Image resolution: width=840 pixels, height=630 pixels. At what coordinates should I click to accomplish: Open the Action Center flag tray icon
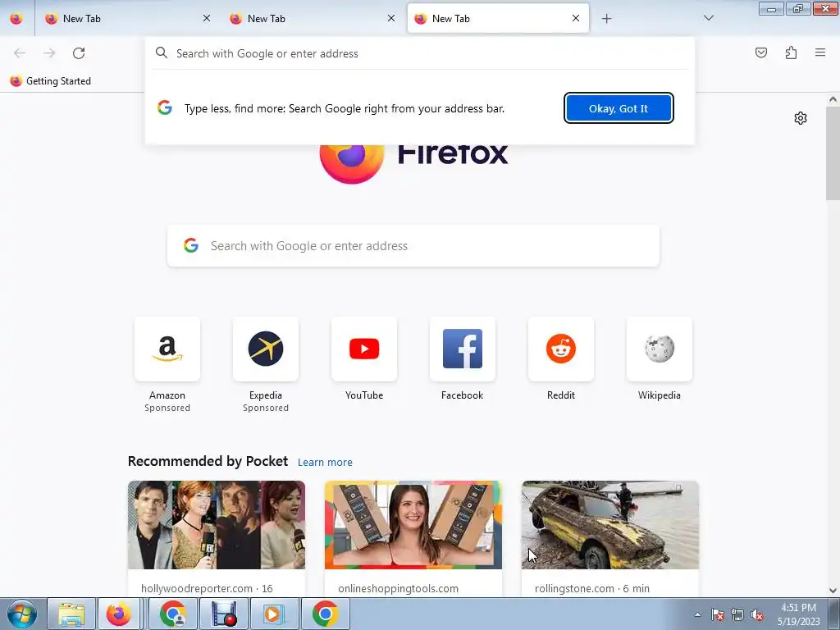[718, 615]
